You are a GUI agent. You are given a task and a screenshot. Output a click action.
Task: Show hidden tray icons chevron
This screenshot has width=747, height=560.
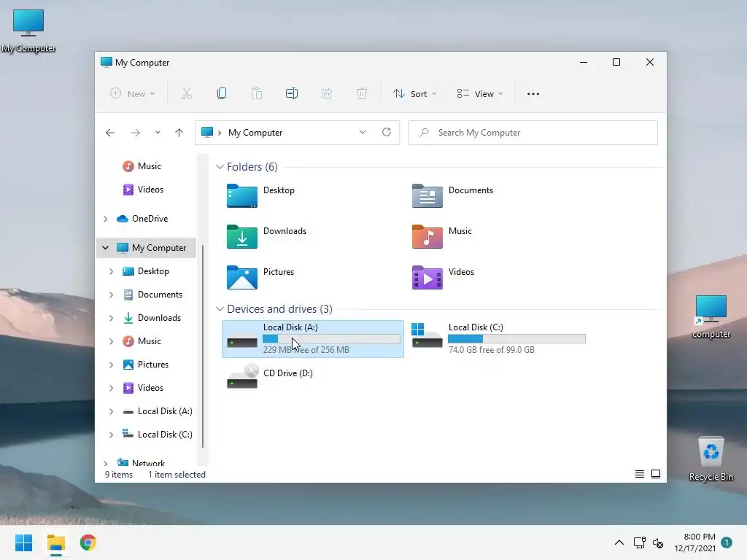(619, 542)
